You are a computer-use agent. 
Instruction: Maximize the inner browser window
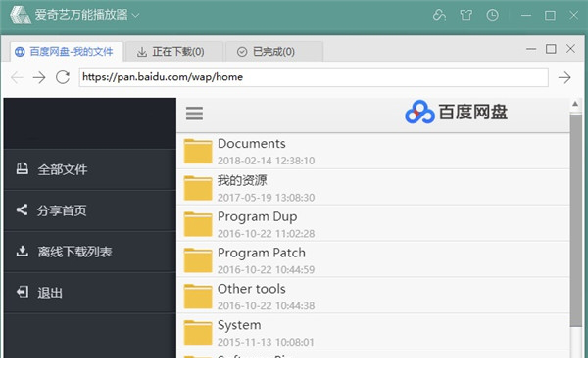[x=551, y=49]
